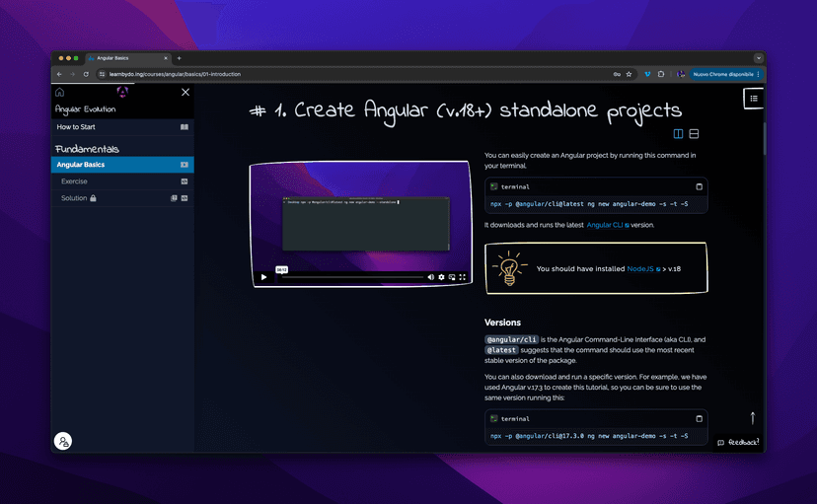The width and height of the screenshot is (817, 504).
Task: Bookmark this page with the star
Action: 629,74
